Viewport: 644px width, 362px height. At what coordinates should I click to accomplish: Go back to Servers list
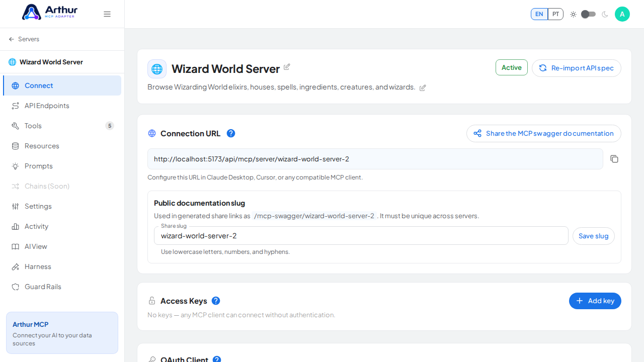coord(24,39)
